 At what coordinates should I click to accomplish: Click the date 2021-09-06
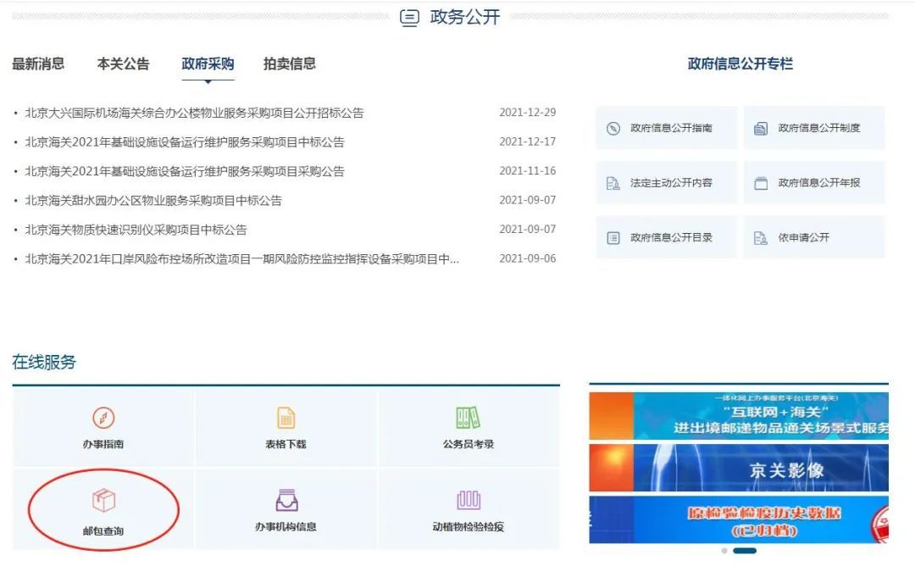(x=528, y=258)
